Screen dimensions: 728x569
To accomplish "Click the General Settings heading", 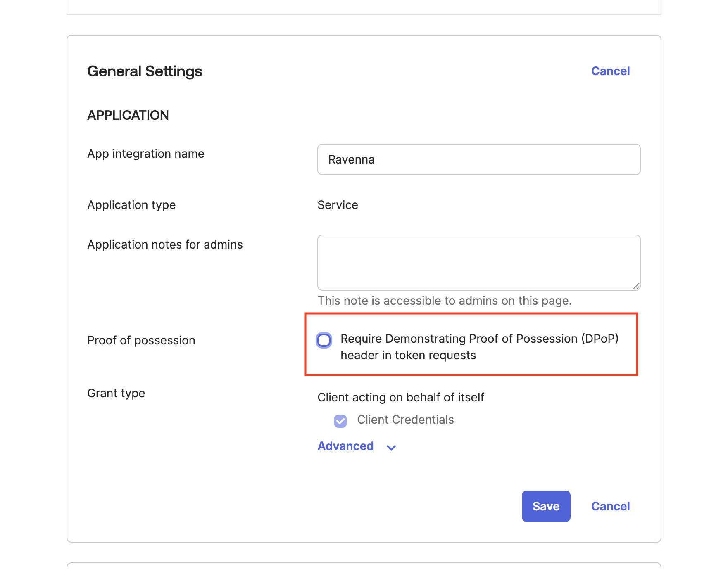I will [x=145, y=71].
